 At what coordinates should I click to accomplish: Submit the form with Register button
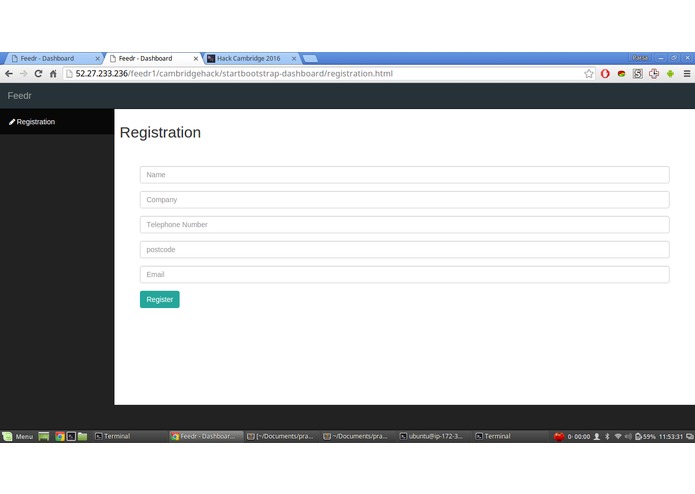pyautogui.click(x=160, y=300)
